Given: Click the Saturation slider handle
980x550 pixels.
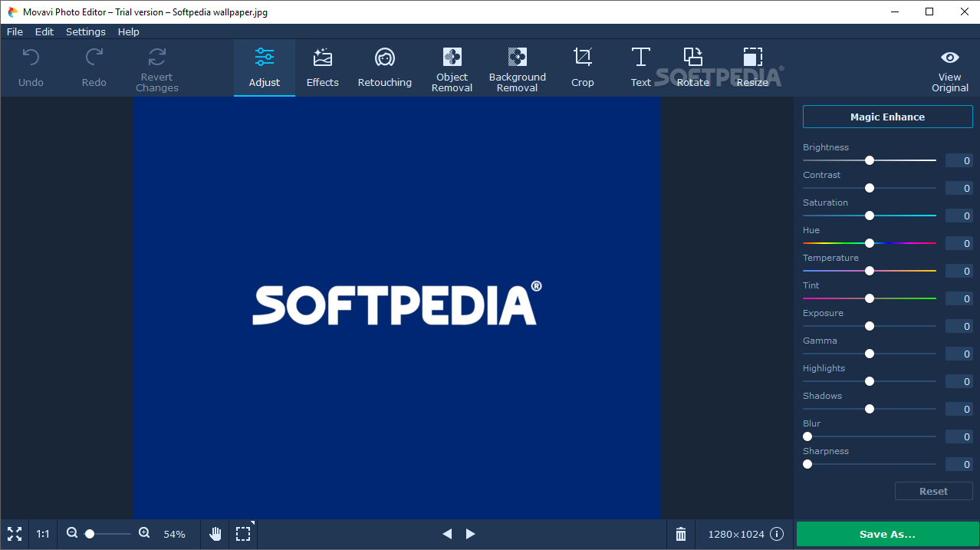Looking at the screenshot, I should click(x=870, y=216).
